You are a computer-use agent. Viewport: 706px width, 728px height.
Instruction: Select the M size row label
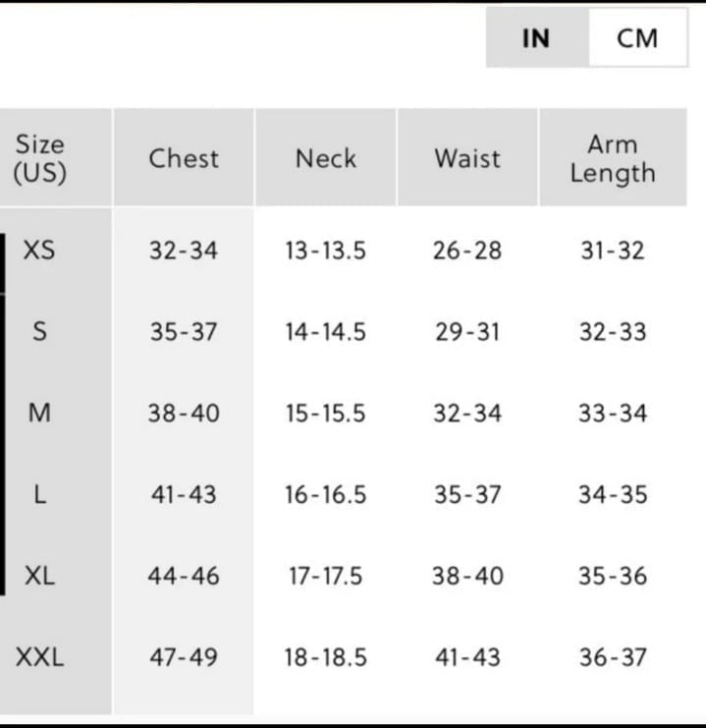pos(39,413)
